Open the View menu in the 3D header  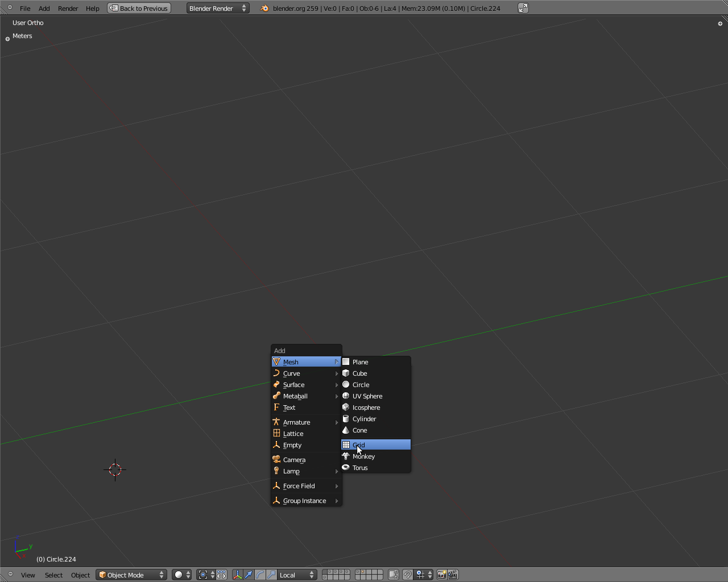point(28,575)
